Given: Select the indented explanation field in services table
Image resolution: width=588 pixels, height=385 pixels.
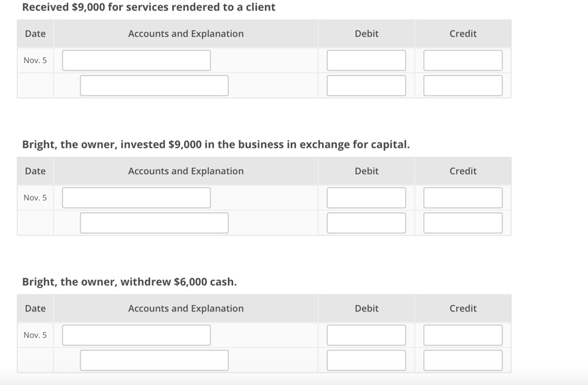Looking at the screenshot, I should tap(154, 85).
